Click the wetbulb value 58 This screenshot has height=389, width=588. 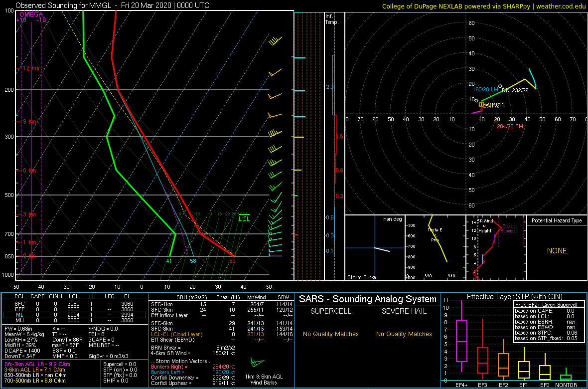193,261
